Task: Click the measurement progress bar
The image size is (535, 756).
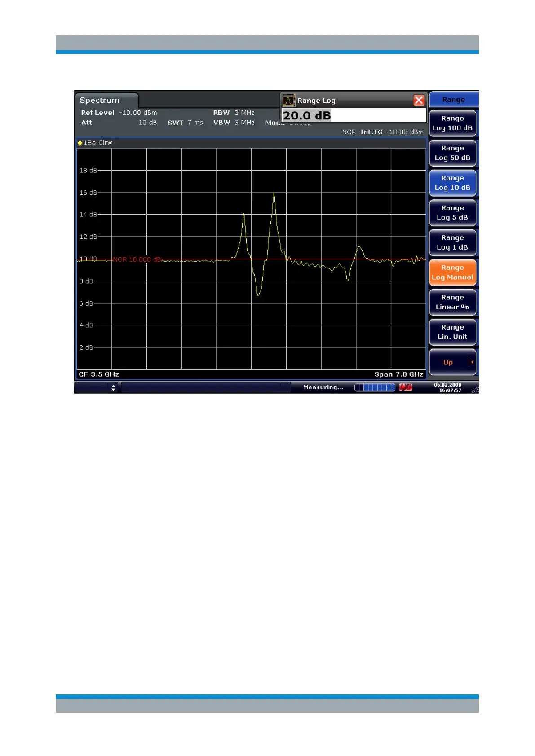Action: [375, 387]
